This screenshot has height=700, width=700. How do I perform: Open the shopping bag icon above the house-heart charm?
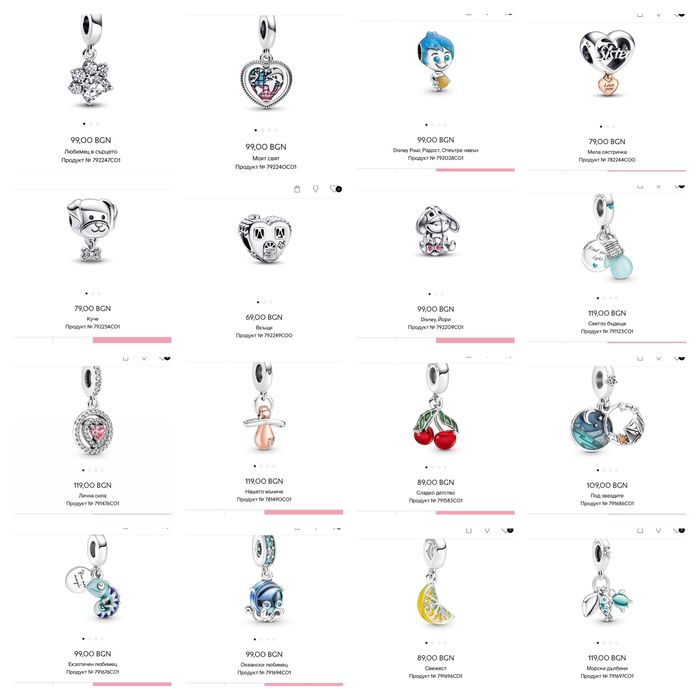pos(297,189)
